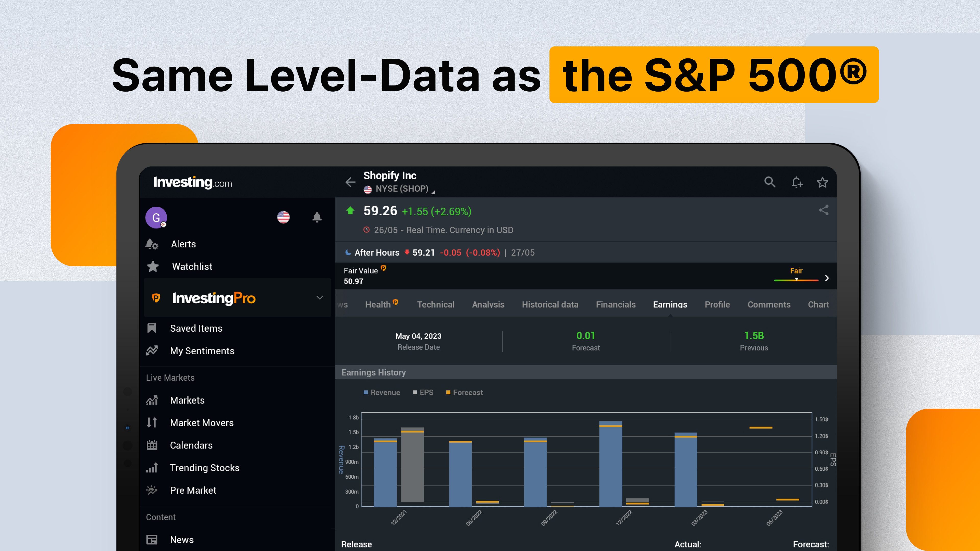
Task: Click the Fair value gauge slider
Action: [x=796, y=280]
